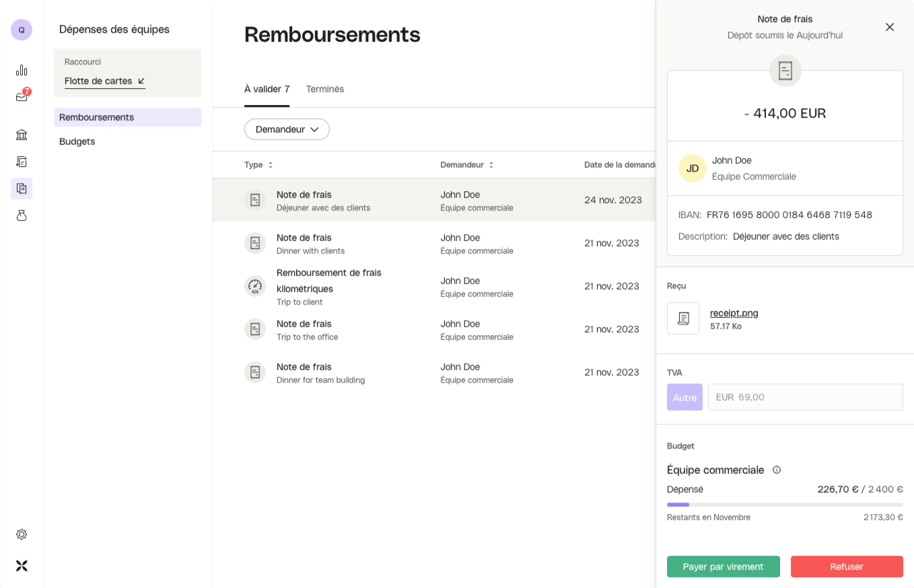Click the budget spending progress bar
Screen dimensions: 914x588
pyautogui.click(x=785, y=505)
